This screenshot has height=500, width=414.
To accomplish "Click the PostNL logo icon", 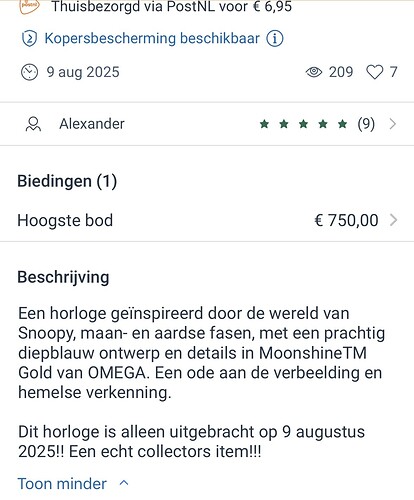I will [29, 6].
